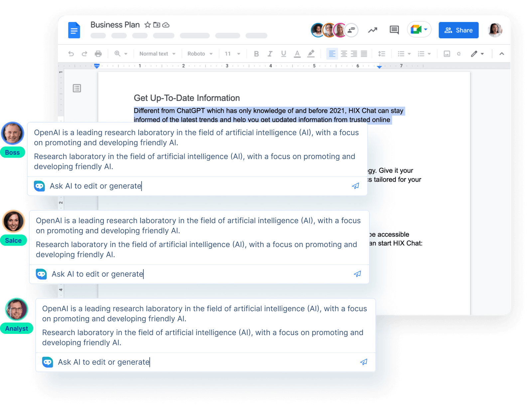532x408 pixels.
Task: Open the comment history icon
Action: tap(394, 30)
